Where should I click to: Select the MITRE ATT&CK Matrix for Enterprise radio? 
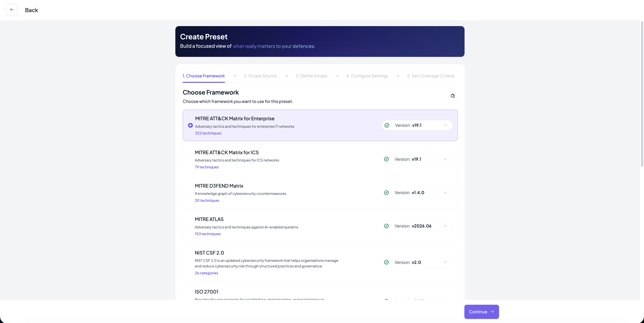point(190,125)
